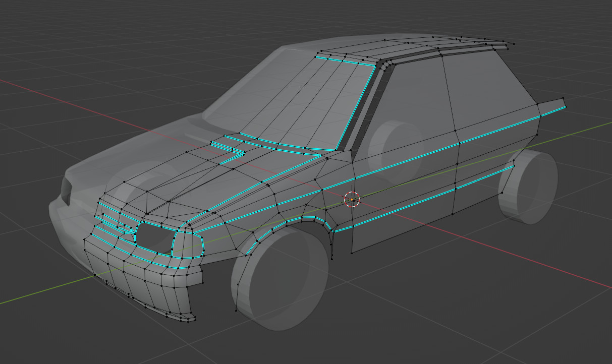Image resolution: width=612 pixels, height=364 pixels.
Task: Click the 3D cursor on the car door
Action: (352, 200)
